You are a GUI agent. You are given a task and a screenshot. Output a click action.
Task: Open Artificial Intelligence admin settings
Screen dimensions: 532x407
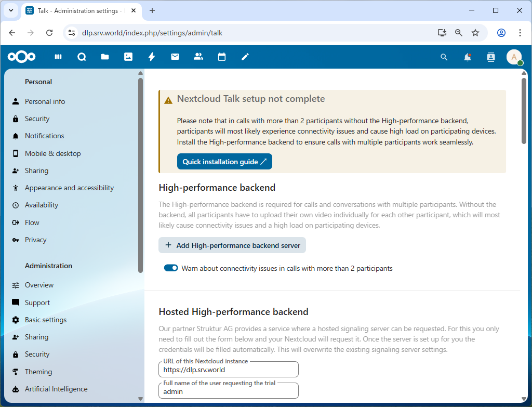tap(56, 389)
